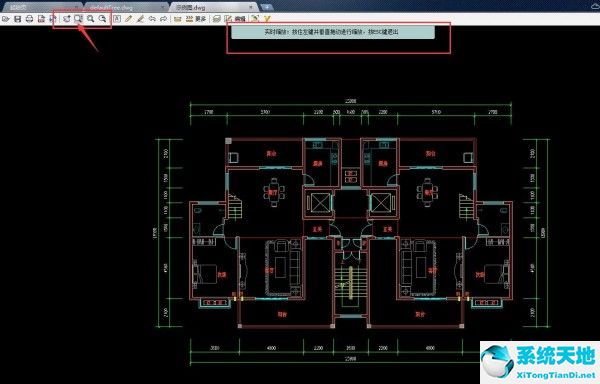Open the 更多 more tools menu
Image resolution: width=600 pixels, height=384 pixels.
pos(196,18)
